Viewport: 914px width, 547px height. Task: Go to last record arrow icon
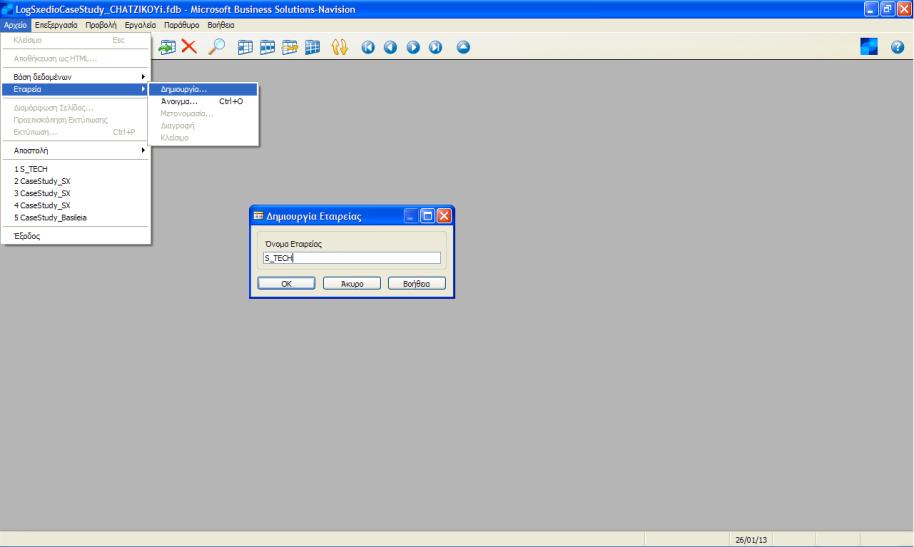point(435,47)
